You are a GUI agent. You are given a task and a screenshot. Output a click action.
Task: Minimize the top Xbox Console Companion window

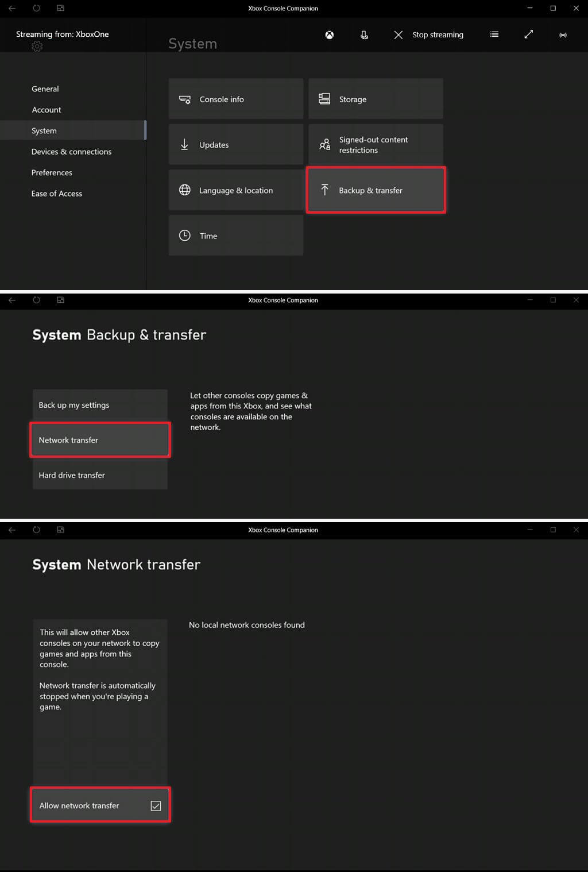530,8
